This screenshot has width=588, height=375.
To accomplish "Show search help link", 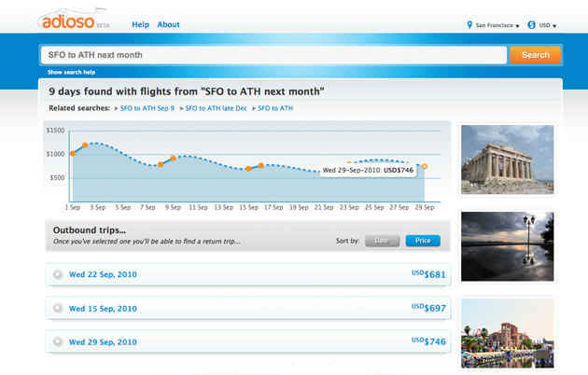I will click(x=72, y=72).
